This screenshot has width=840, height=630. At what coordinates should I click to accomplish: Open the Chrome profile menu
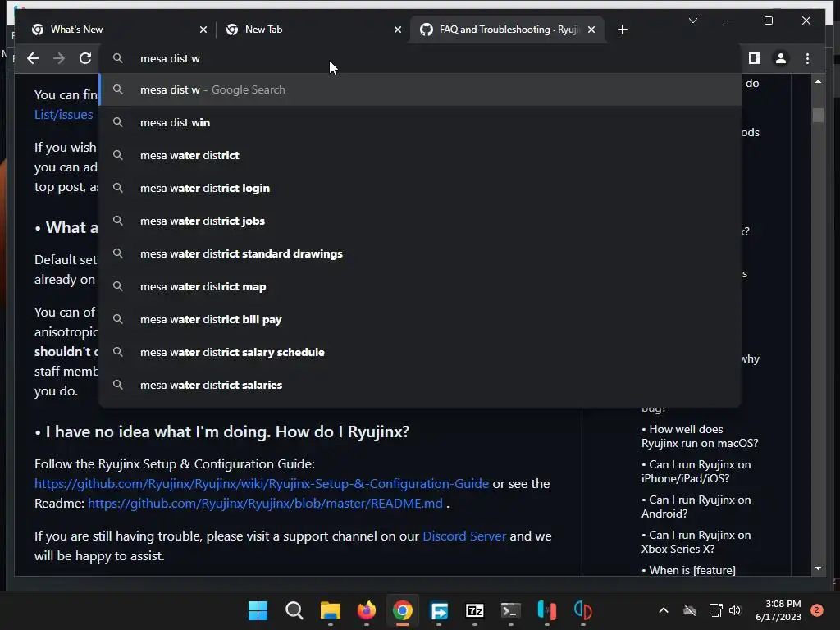781,58
